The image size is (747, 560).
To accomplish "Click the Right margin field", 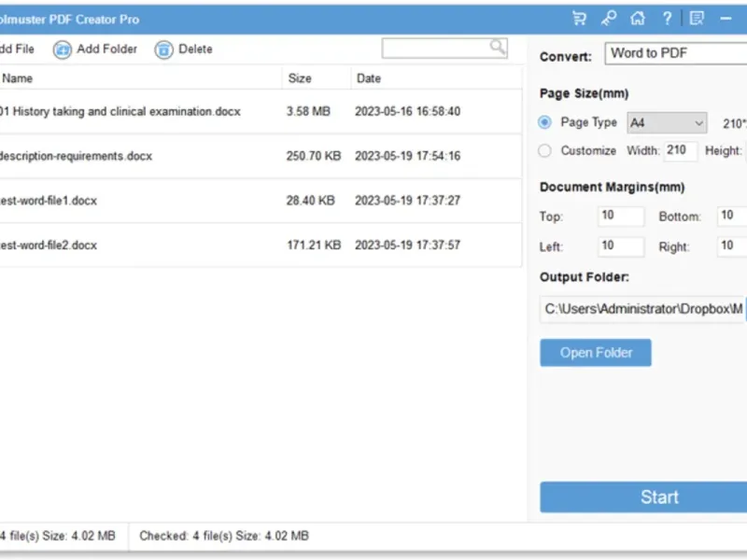I will 732,246.
